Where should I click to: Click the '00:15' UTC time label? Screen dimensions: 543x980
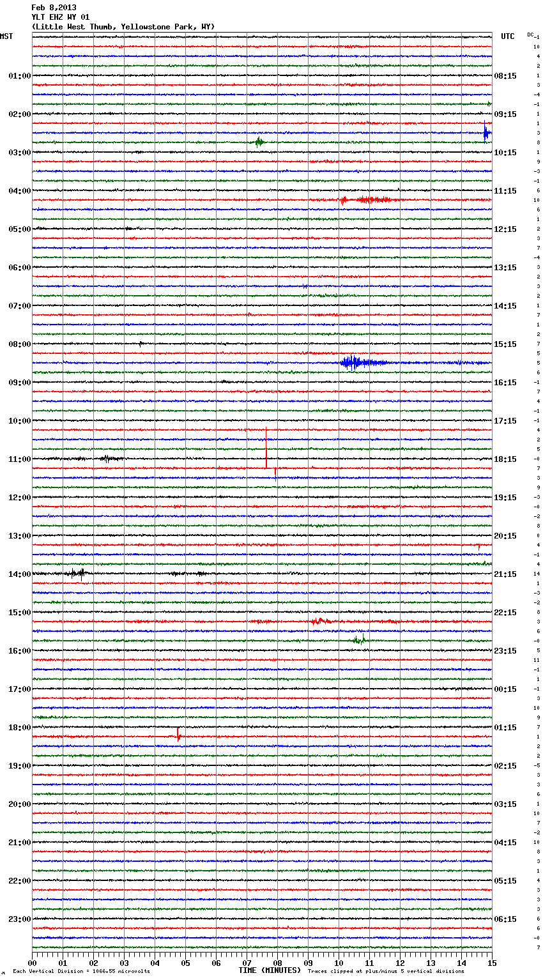[x=505, y=689]
